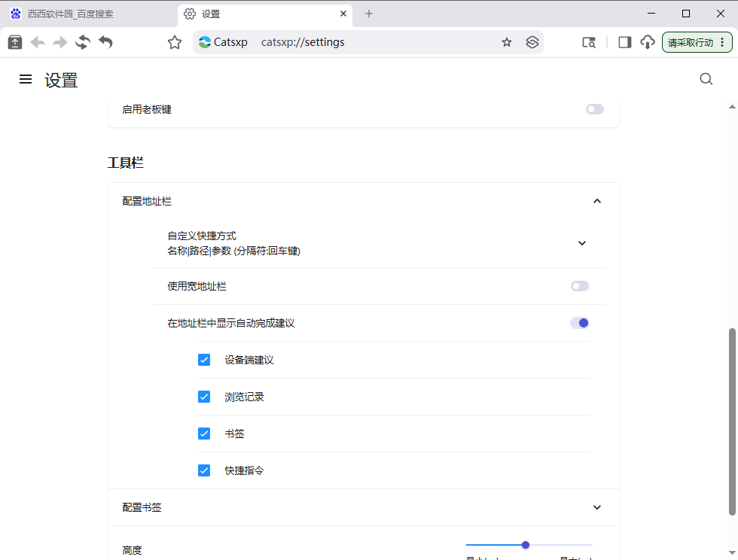Bookmark page with star inside address bar
This screenshot has height=560, width=738.
[506, 42]
